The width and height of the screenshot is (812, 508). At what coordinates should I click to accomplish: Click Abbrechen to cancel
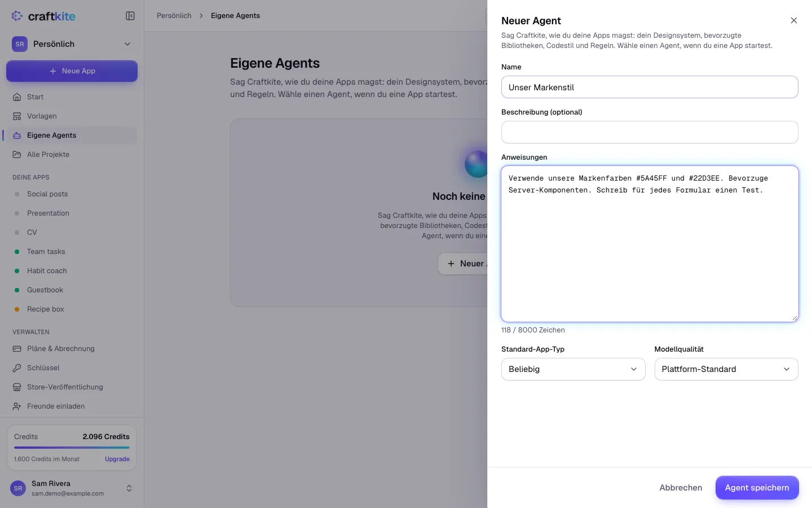681,488
